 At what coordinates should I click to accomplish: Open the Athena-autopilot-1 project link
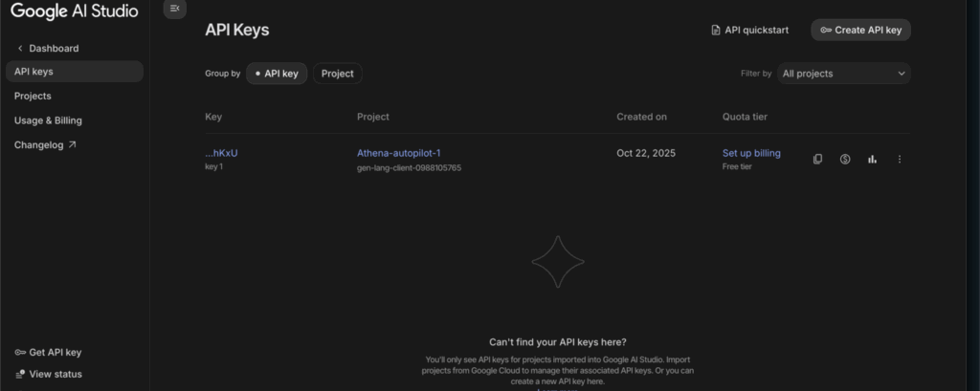click(x=398, y=153)
